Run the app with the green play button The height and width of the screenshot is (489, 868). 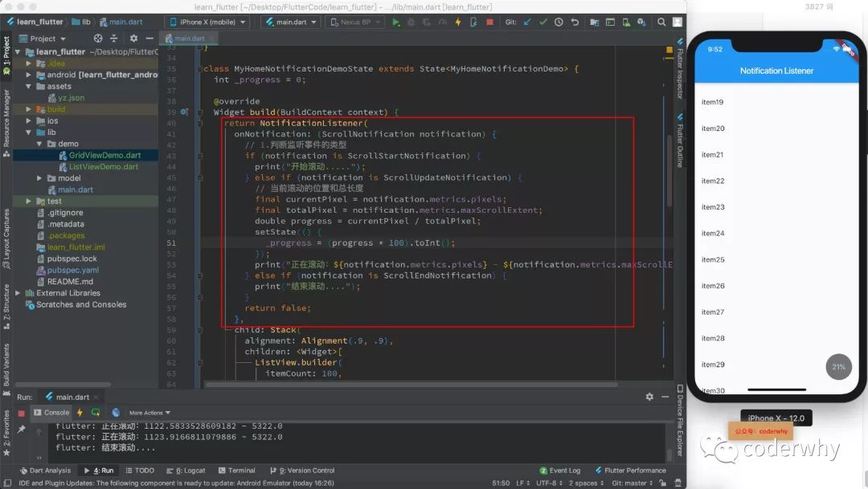(395, 22)
